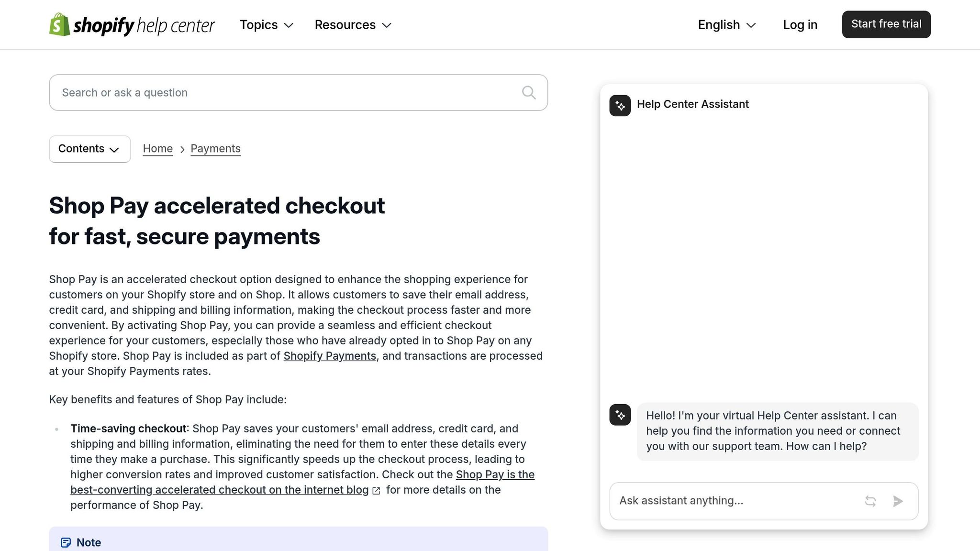Click the magnifying glass search icon

click(x=528, y=92)
